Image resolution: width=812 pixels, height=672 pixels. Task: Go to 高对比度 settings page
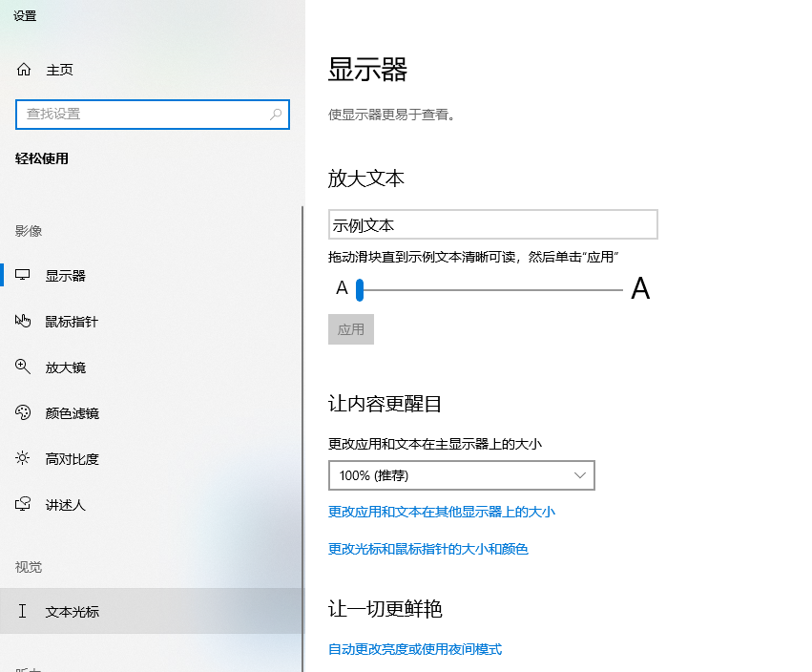pos(73,459)
